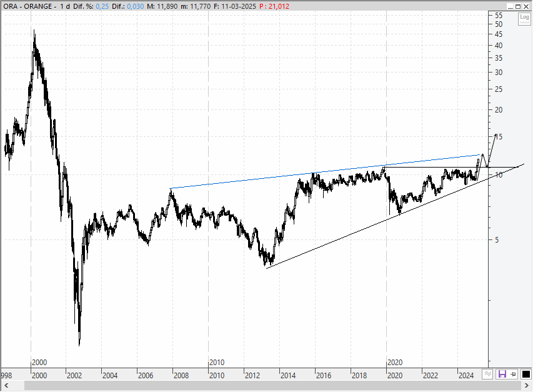Click the 45 label on price axis
The height and width of the screenshot is (392, 533).
tap(499, 34)
